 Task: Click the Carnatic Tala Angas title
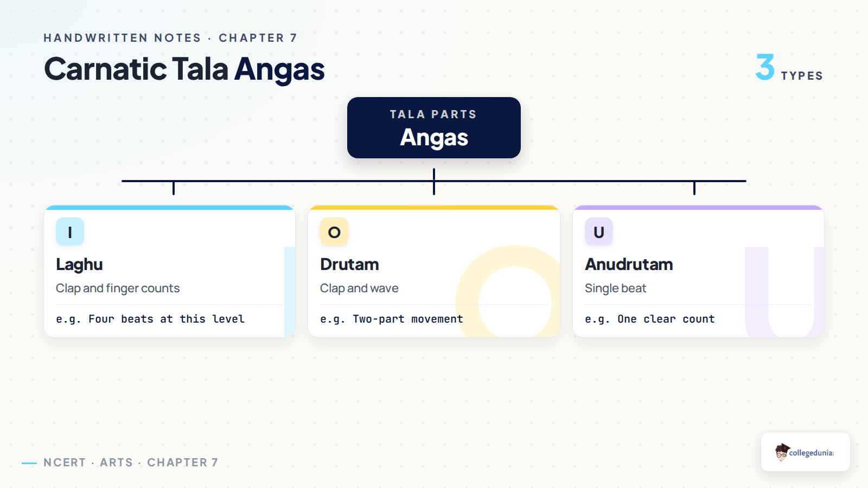point(184,69)
